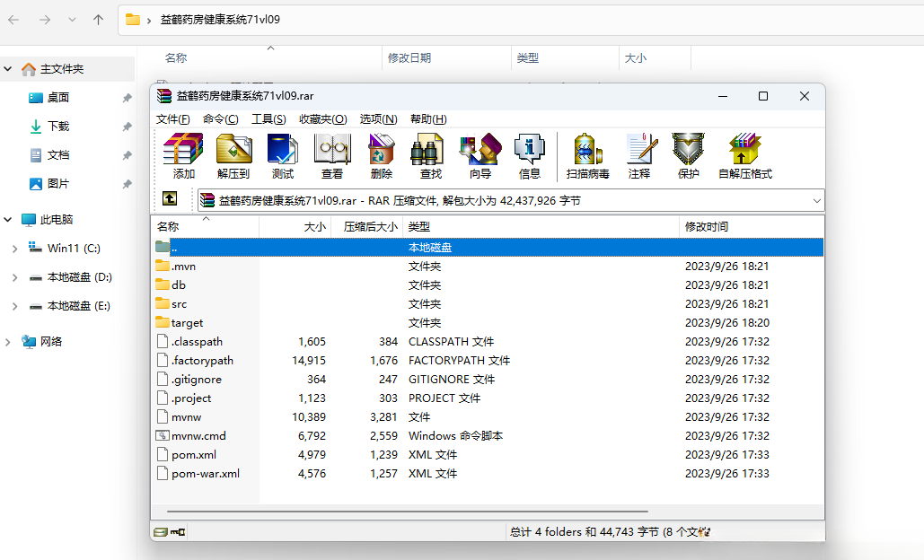Click the pin next to 桌面
This screenshot has height=560, width=924.
(127, 98)
